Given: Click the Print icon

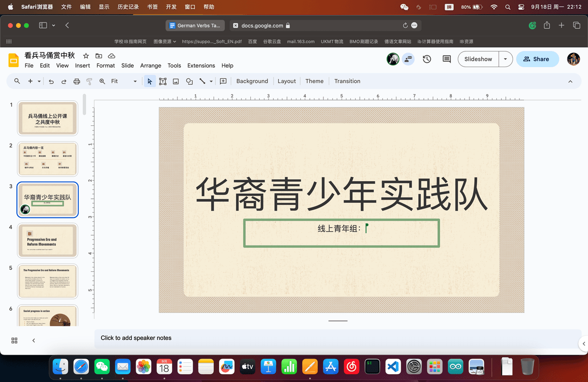Looking at the screenshot, I should pyautogui.click(x=76, y=81).
